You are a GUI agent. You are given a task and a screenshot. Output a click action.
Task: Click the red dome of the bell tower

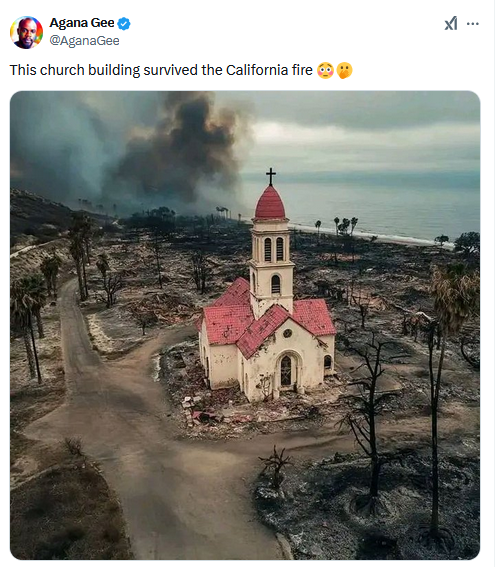click(x=270, y=202)
